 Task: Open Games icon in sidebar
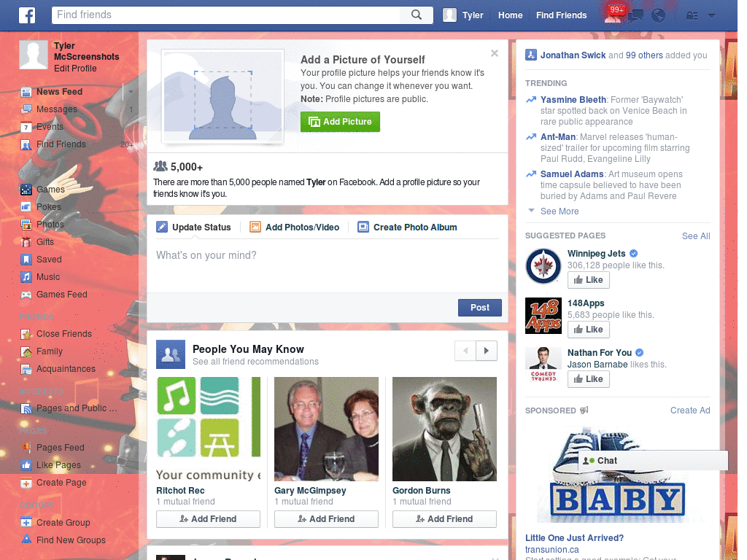click(26, 189)
